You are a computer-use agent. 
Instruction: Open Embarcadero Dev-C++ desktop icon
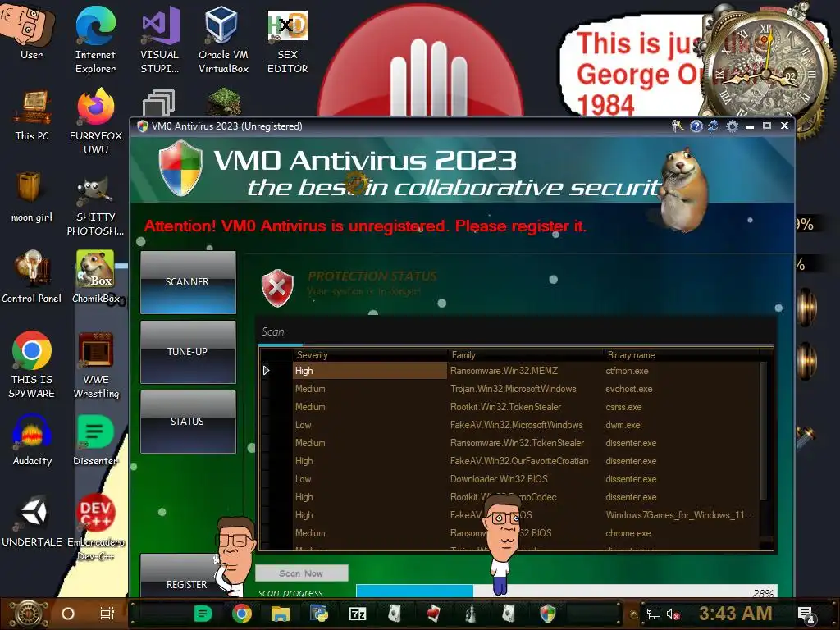[x=95, y=527]
